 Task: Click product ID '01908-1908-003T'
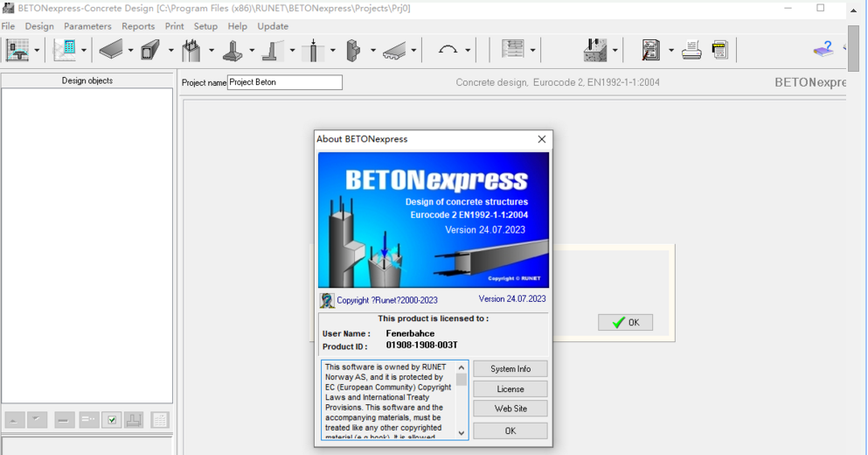point(422,346)
